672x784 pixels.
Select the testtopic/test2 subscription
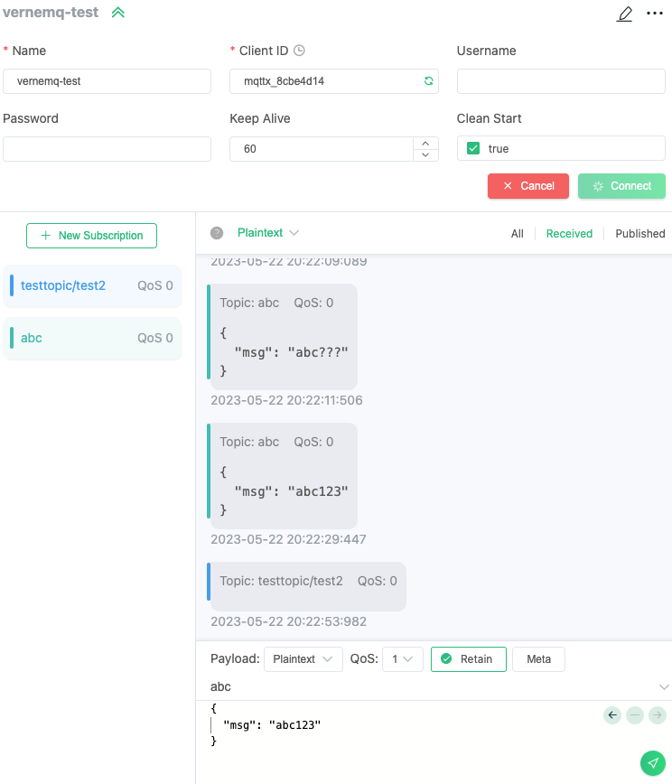click(x=92, y=285)
